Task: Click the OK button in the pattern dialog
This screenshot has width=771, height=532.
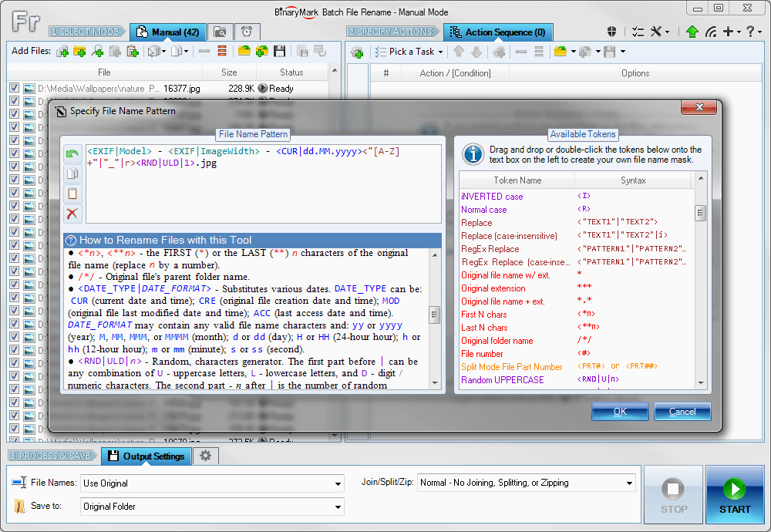Action: coord(620,412)
